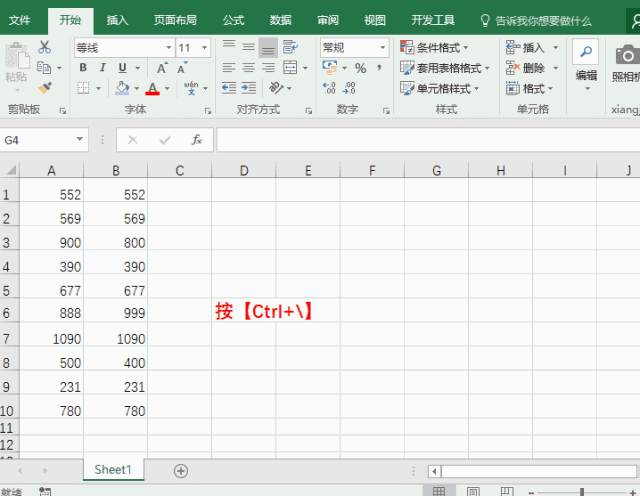Toggle Italic formatting
The height and width of the screenshot is (496, 640).
(x=102, y=67)
